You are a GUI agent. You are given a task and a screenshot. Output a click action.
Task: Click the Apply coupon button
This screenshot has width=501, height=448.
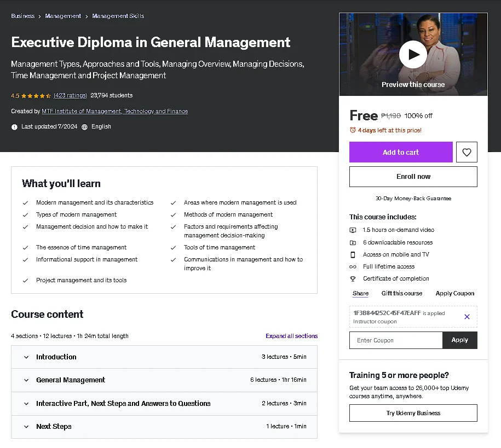(x=460, y=340)
